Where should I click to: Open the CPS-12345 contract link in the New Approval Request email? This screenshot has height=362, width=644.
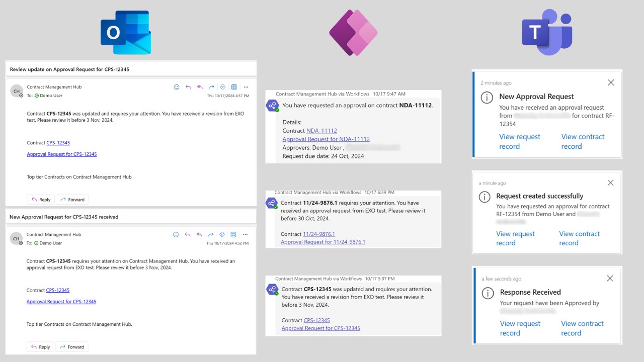(x=58, y=290)
